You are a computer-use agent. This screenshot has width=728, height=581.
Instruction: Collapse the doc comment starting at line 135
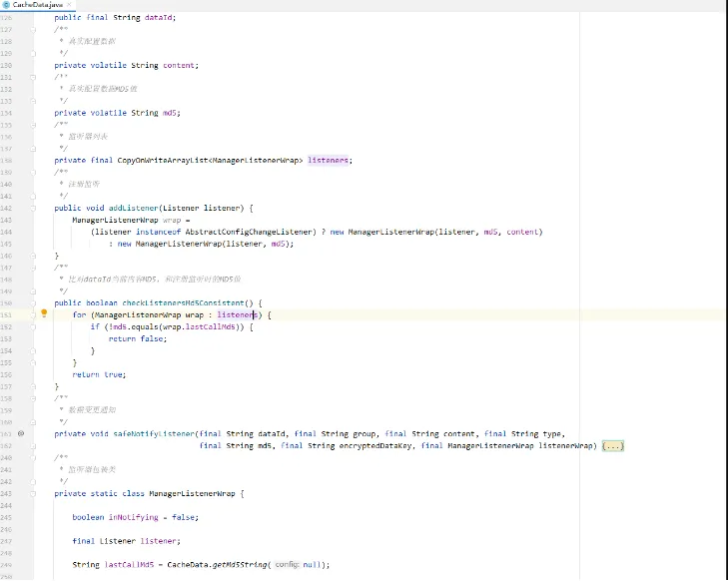pos(33,126)
